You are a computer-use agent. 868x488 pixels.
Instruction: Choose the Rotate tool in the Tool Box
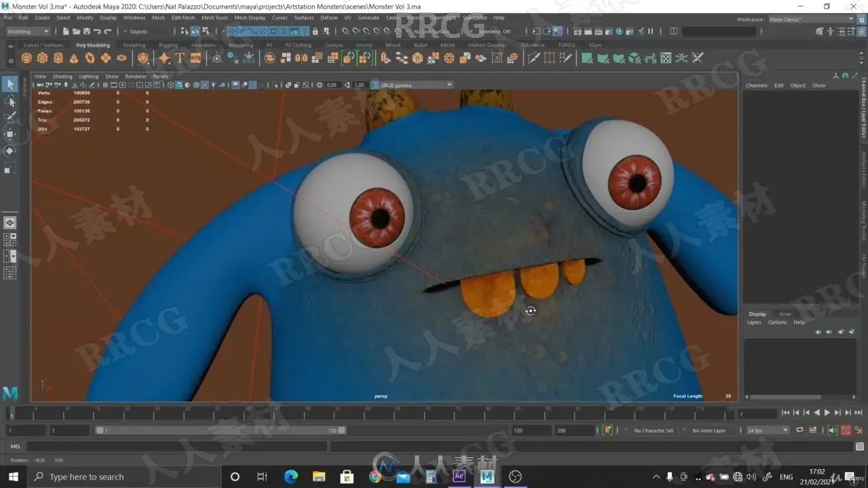[x=10, y=150]
